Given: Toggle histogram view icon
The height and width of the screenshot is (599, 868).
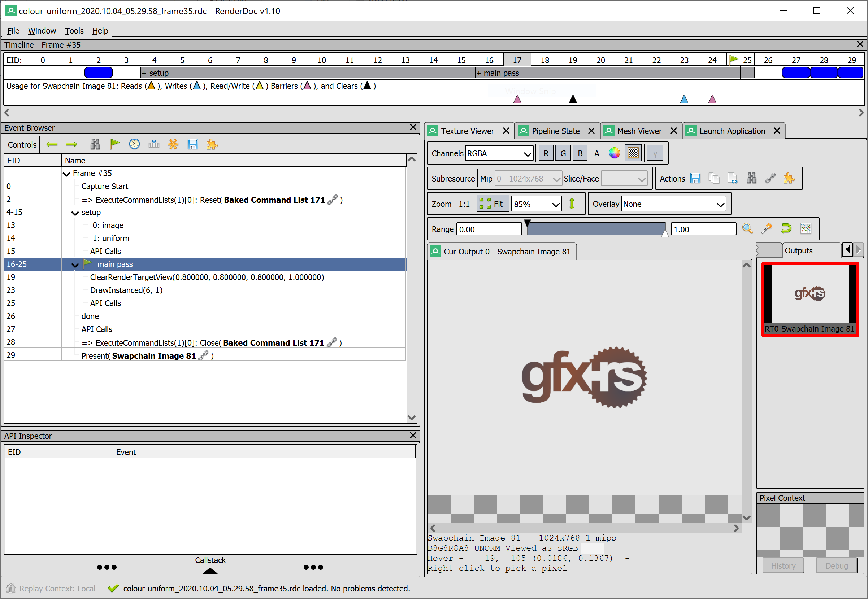Looking at the screenshot, I should tap(806, 228).
